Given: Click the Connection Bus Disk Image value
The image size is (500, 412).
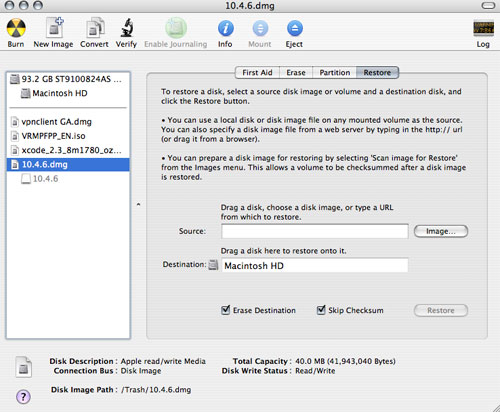Looking at the screenshot, I should (x=141, y=371).
